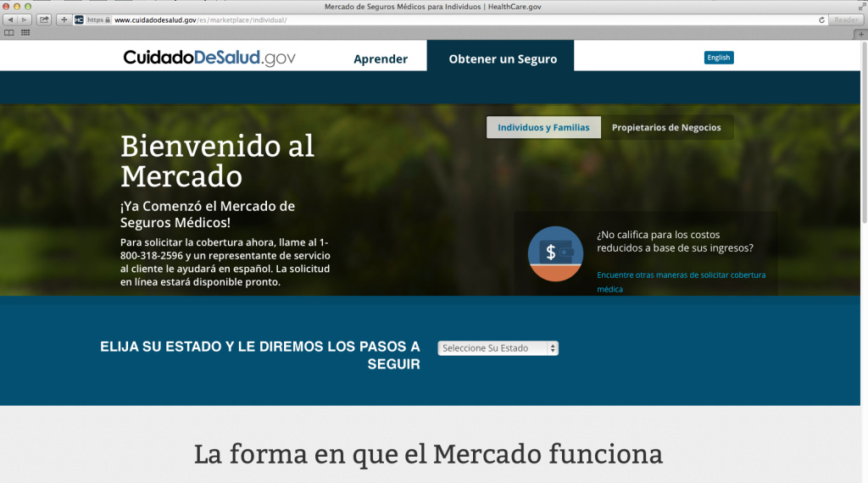Viewport: 868px width, 483px height.
Task: Click the vertical page scrollbar
Action: [x=864, y=133]
